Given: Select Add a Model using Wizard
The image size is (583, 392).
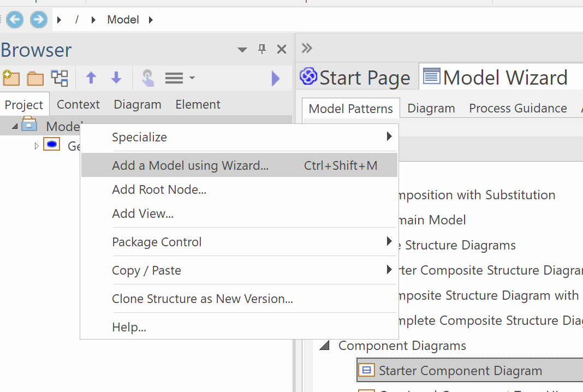Looking at the screenshot, I should [x=190, y=165].
